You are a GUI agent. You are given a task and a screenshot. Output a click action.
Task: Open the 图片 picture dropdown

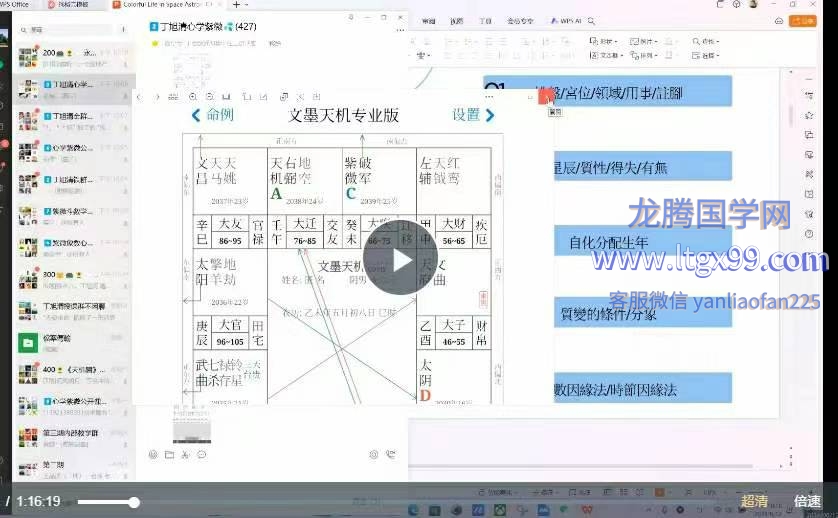(643, 41)
